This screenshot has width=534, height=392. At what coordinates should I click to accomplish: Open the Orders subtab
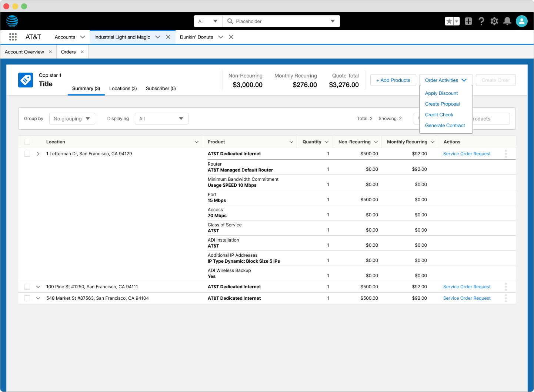(x=69, y=52)
